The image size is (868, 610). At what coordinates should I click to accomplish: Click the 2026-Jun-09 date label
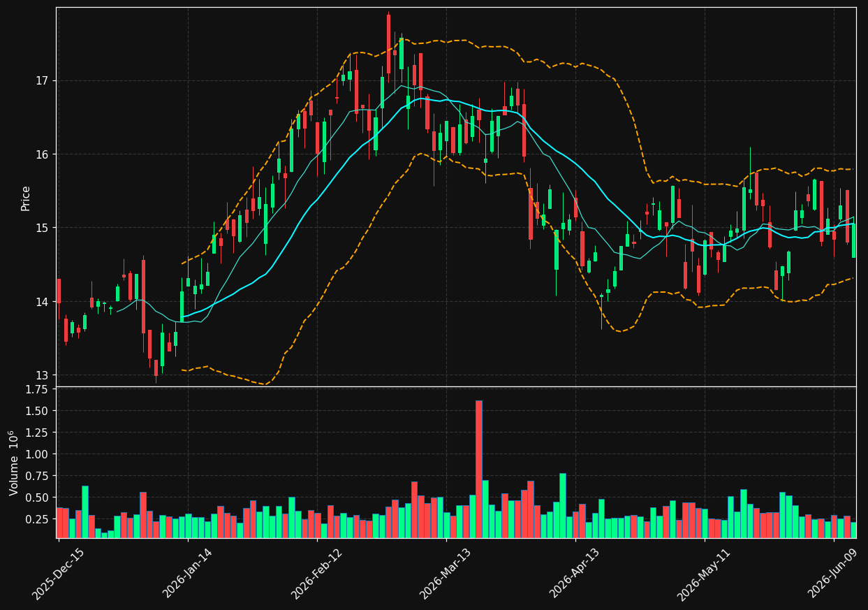pos(834,573)
